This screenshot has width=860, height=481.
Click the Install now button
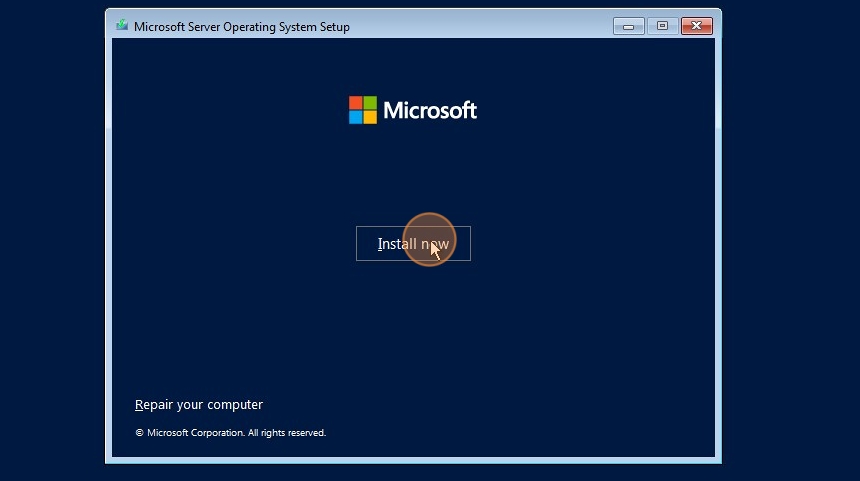413,244
